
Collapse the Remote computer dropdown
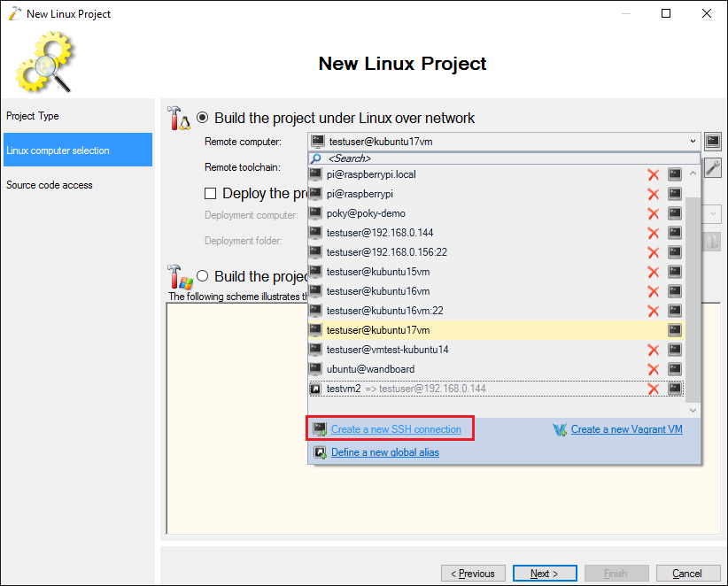pos(693,142)
